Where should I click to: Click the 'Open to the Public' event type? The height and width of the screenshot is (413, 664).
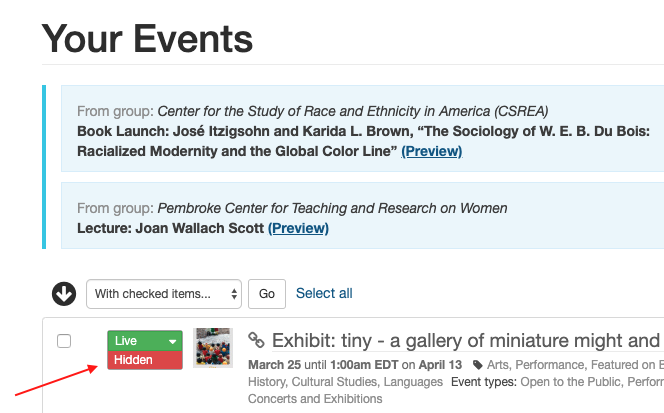(x=570, y=382)
